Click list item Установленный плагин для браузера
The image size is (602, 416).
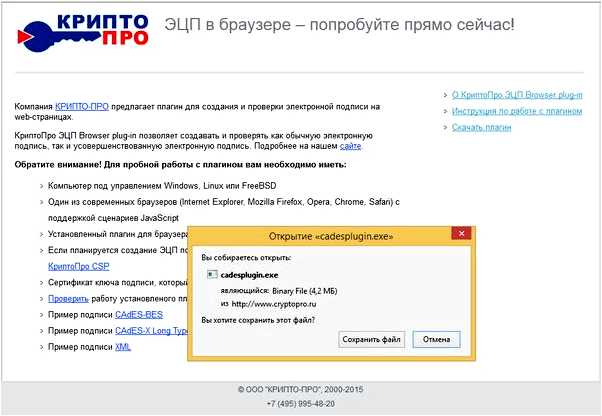pos(117,234)
